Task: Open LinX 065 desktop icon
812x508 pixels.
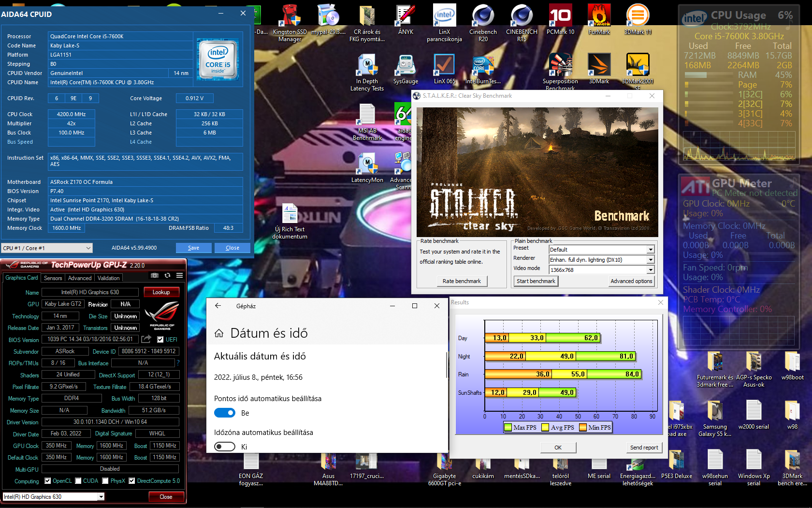Action: point(444,69)
